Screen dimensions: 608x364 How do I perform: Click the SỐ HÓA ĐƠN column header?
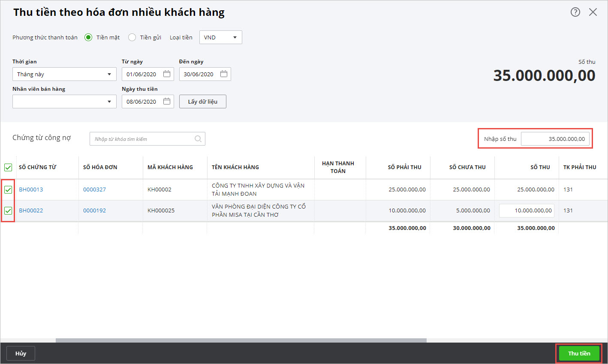(x=100, y=167)
